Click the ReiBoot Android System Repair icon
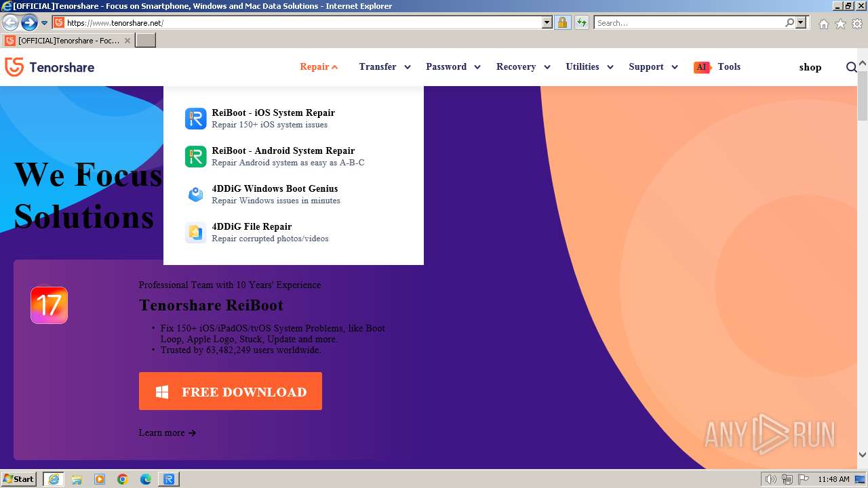Viewport: 868px width, 488px height. click(x=195, y=157)
